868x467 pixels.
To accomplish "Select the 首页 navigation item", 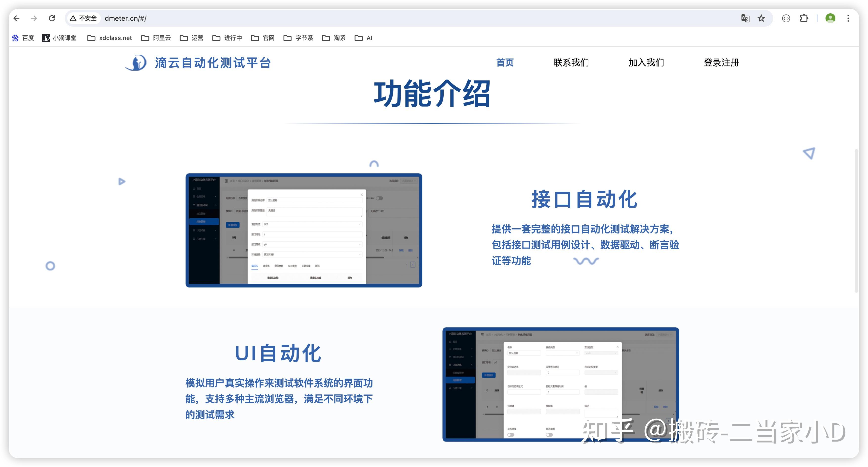I will [x=505, y=63].
